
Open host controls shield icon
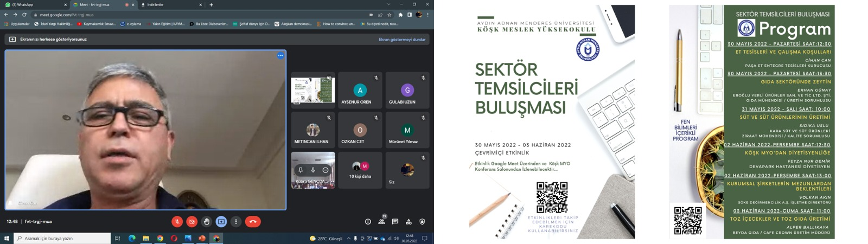coord(422,222)
